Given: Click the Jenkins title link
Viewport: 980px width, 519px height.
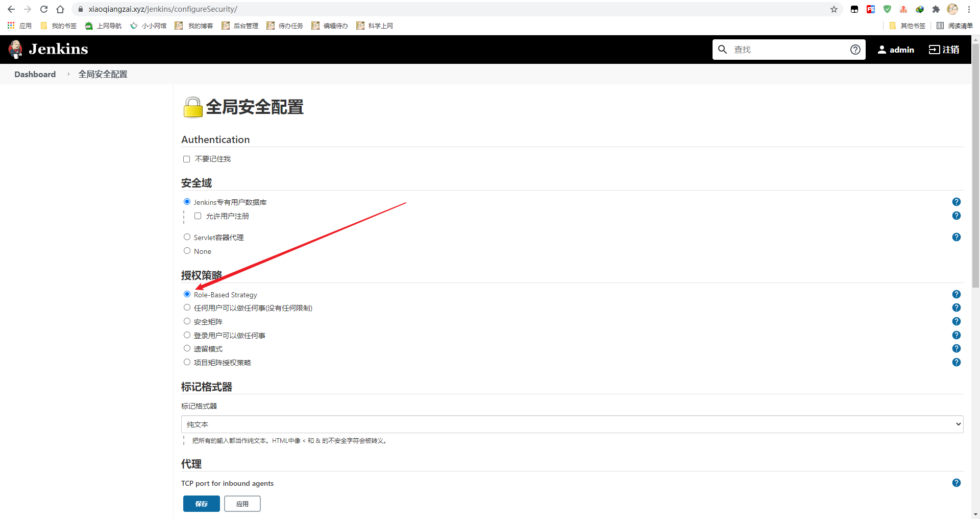Looking at the screenshot, I should point(58,49).
